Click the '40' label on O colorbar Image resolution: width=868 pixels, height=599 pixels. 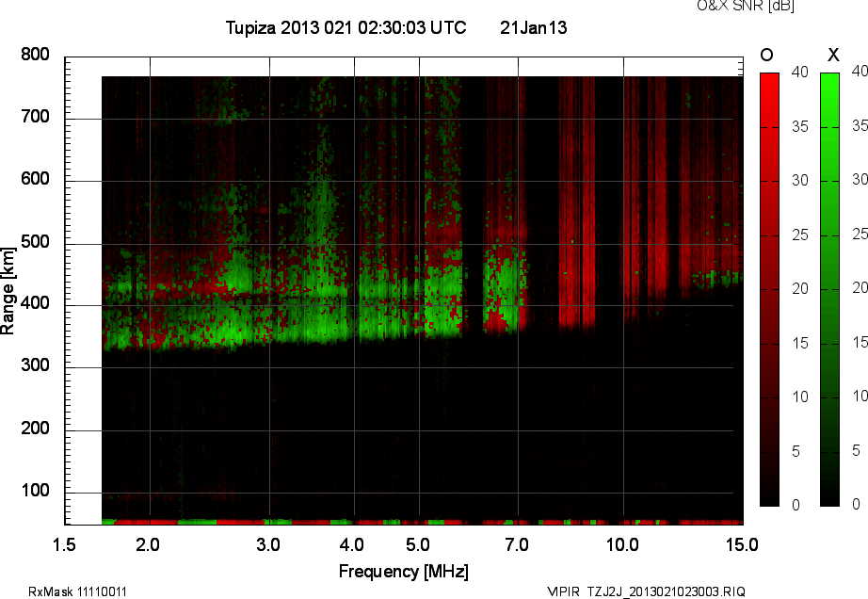800,72
